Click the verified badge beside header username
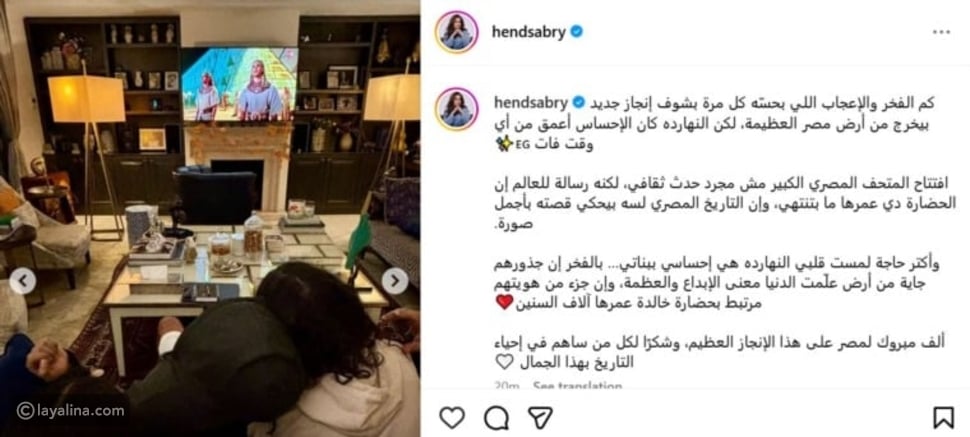Screen dimensions: 970x437 coord(577,32)
